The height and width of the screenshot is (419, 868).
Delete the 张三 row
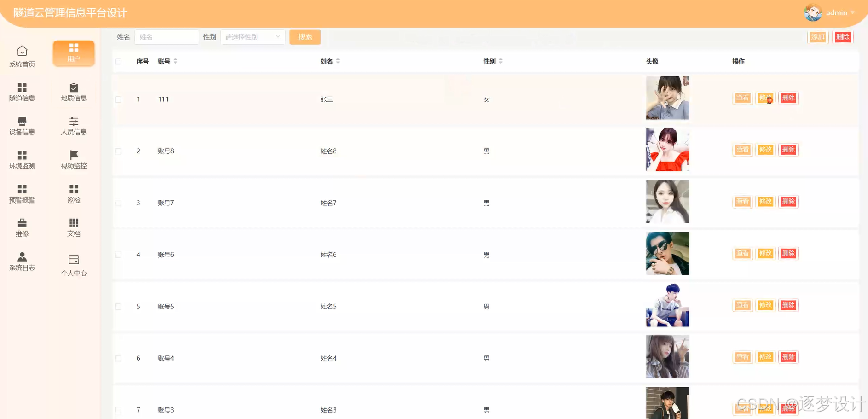coord(788,98)
